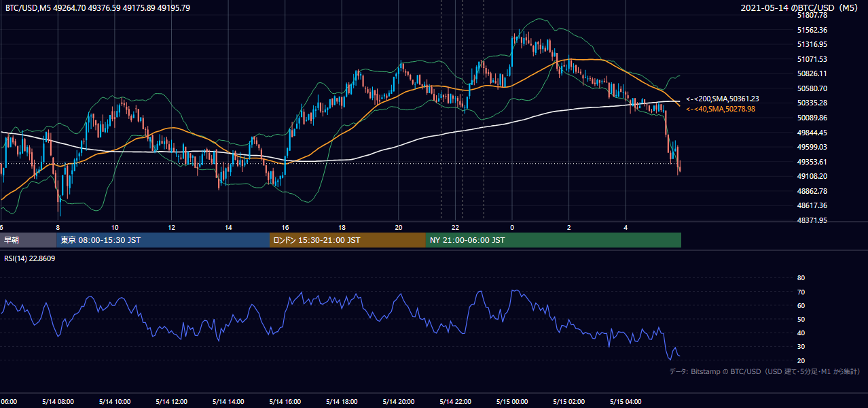Click the 51562.36 price axis label
Viewport: 868px width, 408px height.
[x=812, y=30]
